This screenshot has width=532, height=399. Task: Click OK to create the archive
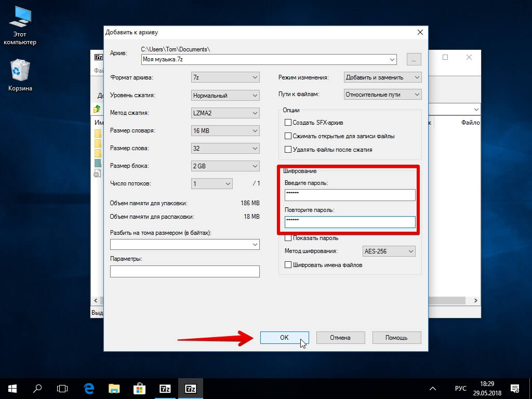pyautogui.click(x=284, y=338)
